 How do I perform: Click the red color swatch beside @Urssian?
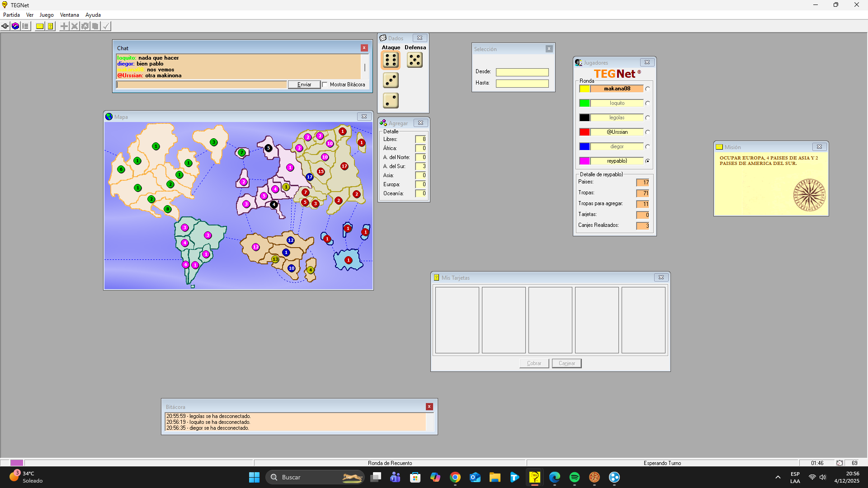(x=584, y=132)
